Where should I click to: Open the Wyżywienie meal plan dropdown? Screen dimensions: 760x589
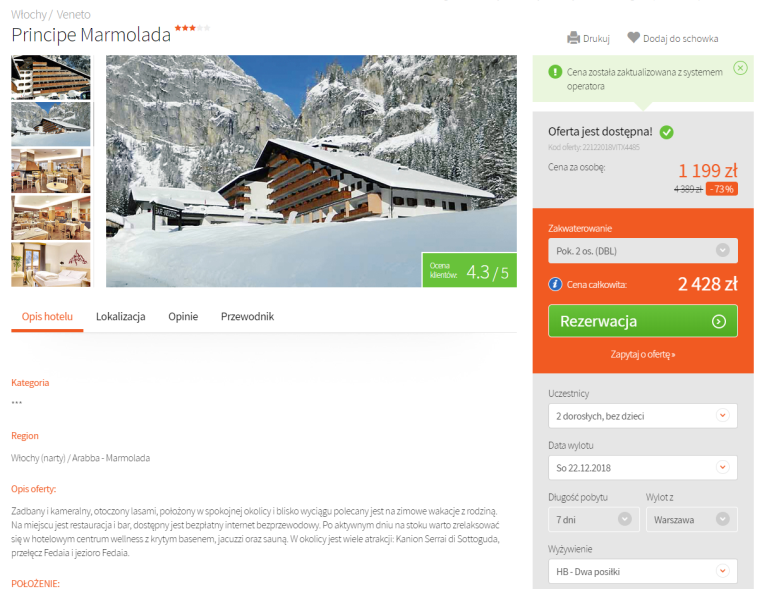click(x=643, y=572)
